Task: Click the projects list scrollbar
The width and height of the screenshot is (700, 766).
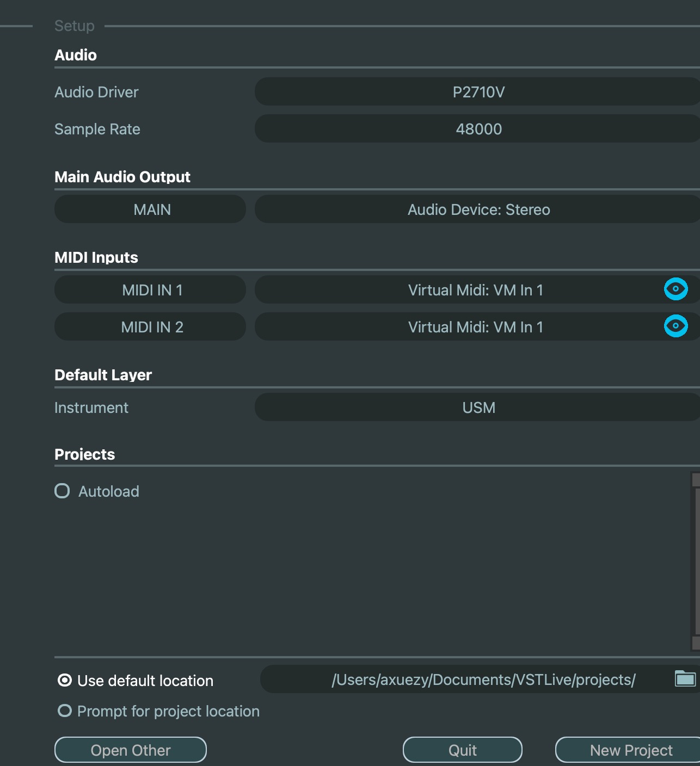Action: click(696, 561)
